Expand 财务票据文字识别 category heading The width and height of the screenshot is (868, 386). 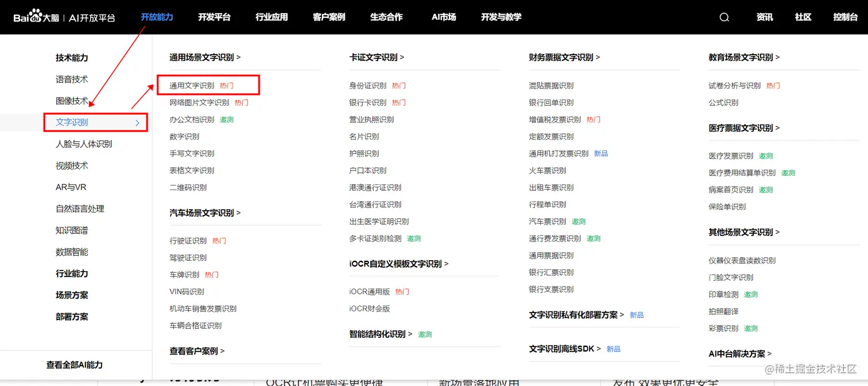[564, 57]
